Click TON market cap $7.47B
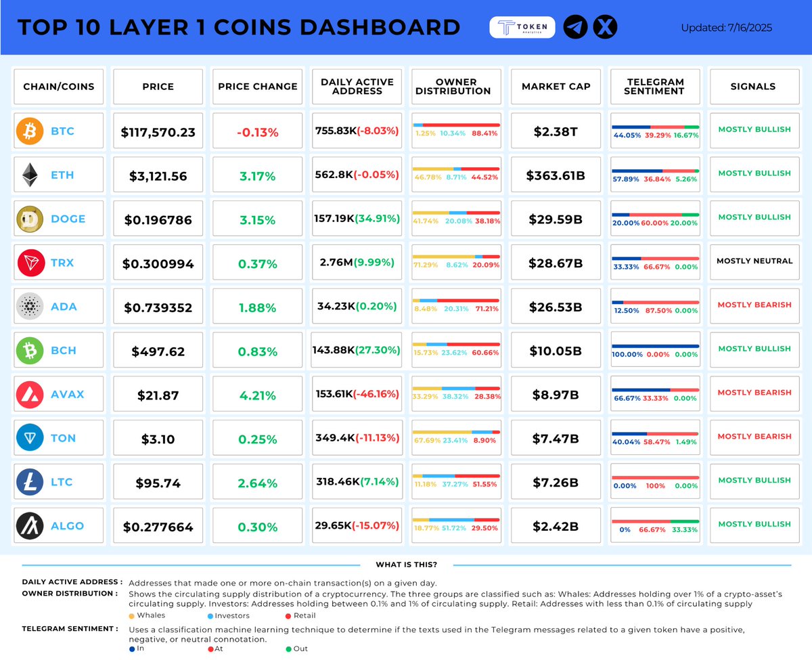The image size is (812, 660). tap(556, 439)
